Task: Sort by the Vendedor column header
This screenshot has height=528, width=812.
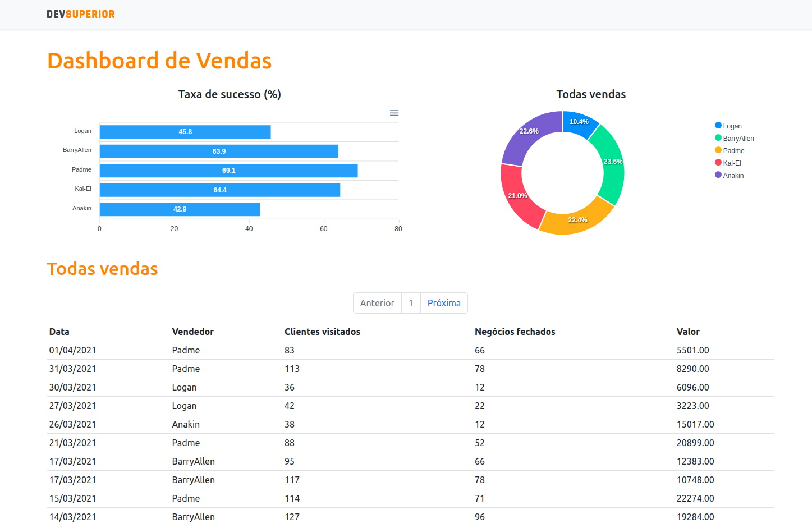Action: pyautogui.click(x=193, y=332)
